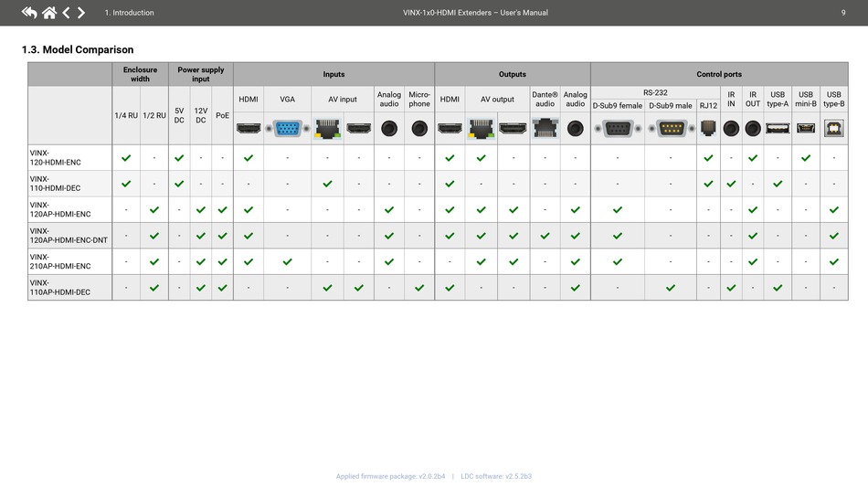This screenshot has width=868, height=487.
Task: Click the USB mini-B checkmark in VINX-120-HDMI-ENC row
Action: pos(806,158)
